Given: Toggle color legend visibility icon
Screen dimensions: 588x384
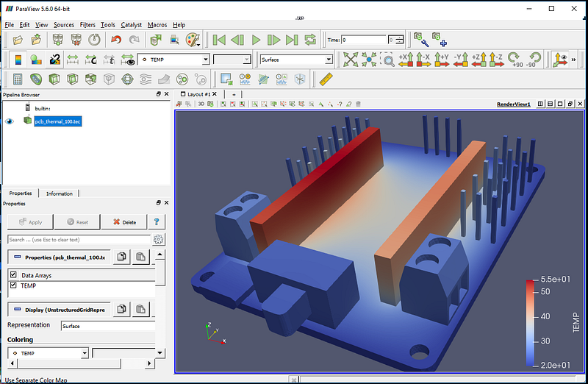Looking at the screenshot, I should click(18, 60).
